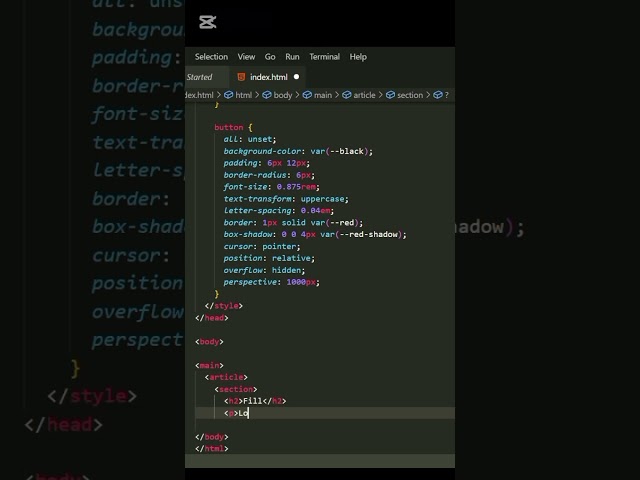Viewport: 640px width, 480px height.
Task: Click 'text-transform: uppercase;' line
Action: click(x=286, y=199)
